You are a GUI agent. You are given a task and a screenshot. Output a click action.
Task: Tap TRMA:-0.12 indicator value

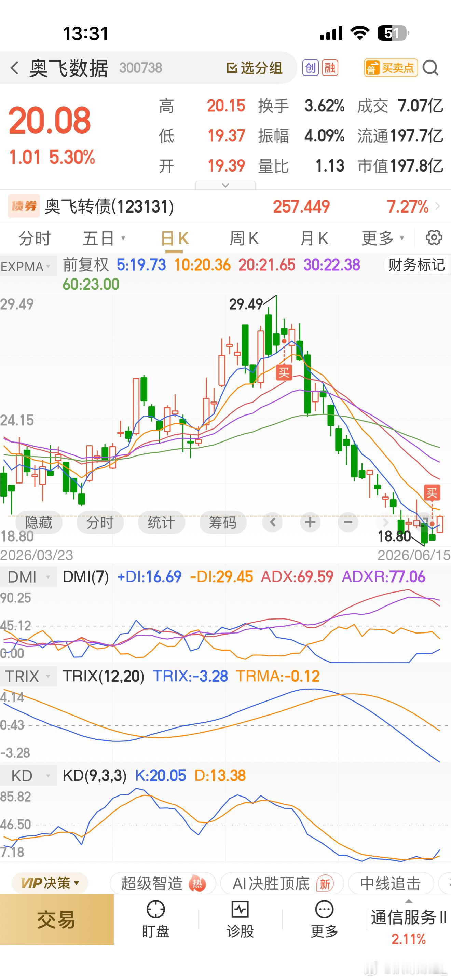[x=277, y=676]
